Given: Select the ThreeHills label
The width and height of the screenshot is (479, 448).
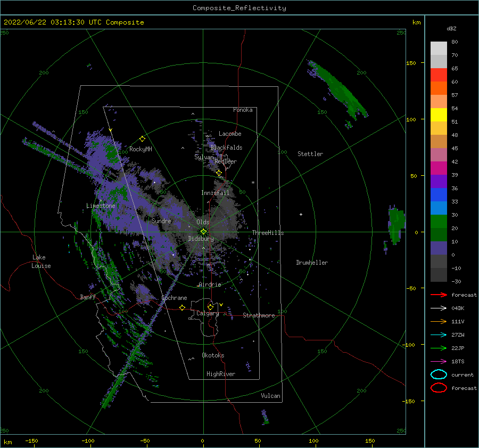Looking at the screenshot, I should tap(268, 233).
